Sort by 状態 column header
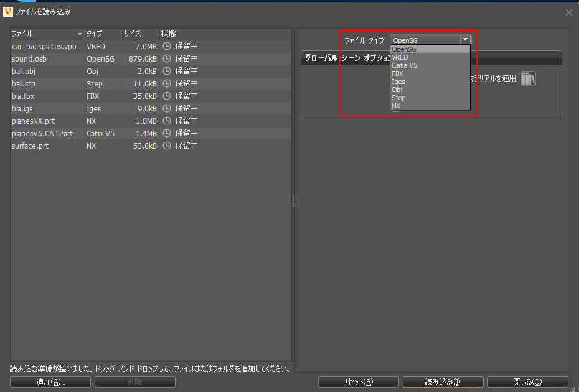This screenshot has width=579, height=392. pos(225,34)
